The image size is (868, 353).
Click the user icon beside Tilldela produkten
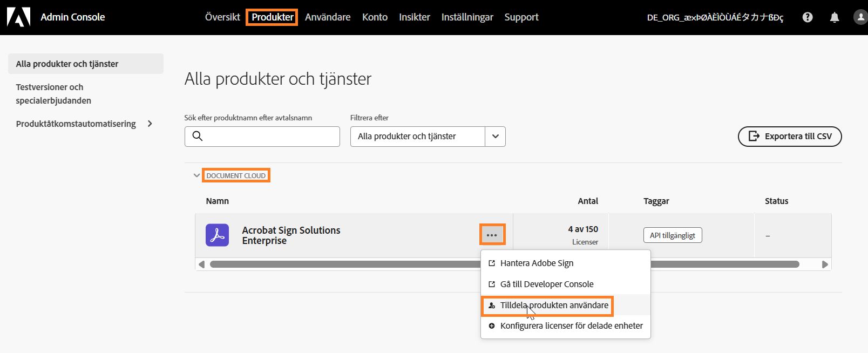point(492,306)
